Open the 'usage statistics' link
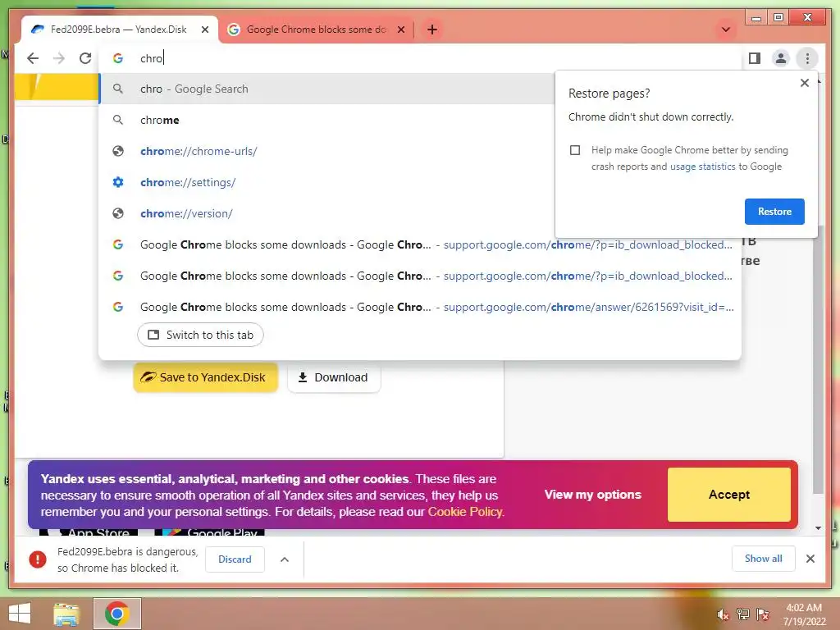This screenshot has width=840, height=630. [x=702, y=167]
